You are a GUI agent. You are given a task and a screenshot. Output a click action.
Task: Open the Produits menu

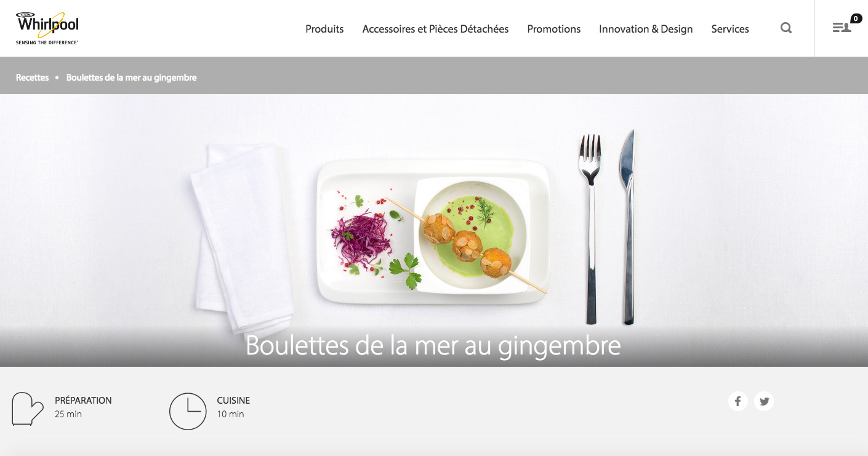(324, 29)
